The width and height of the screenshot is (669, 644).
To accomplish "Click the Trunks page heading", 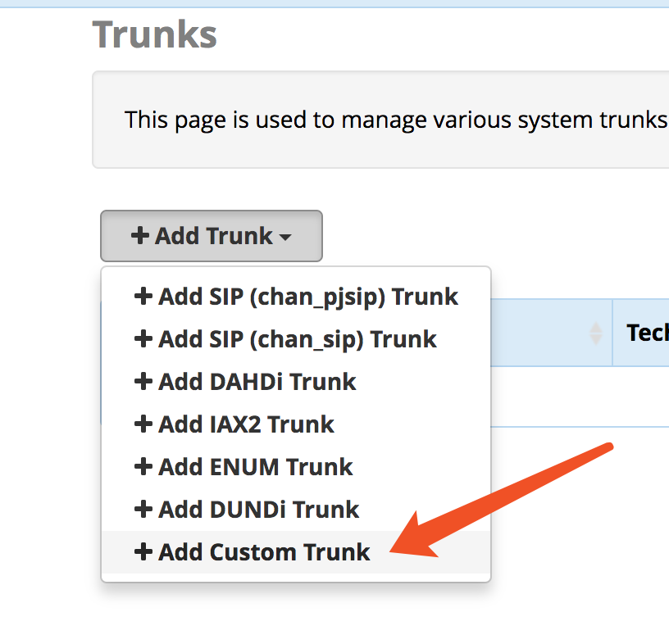I will click(154, 34).
